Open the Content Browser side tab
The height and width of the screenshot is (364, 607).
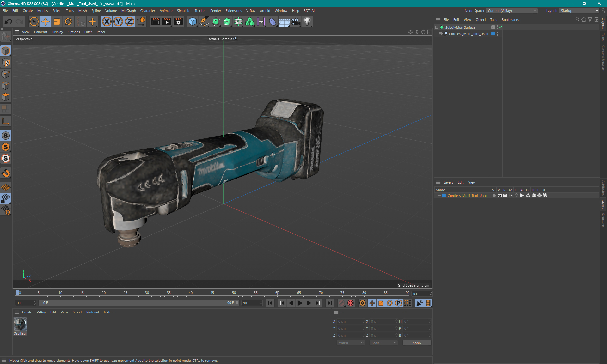point(603,58)
